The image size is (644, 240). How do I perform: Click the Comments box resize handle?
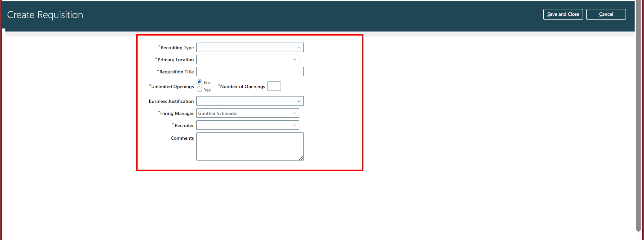pos(301,158)
